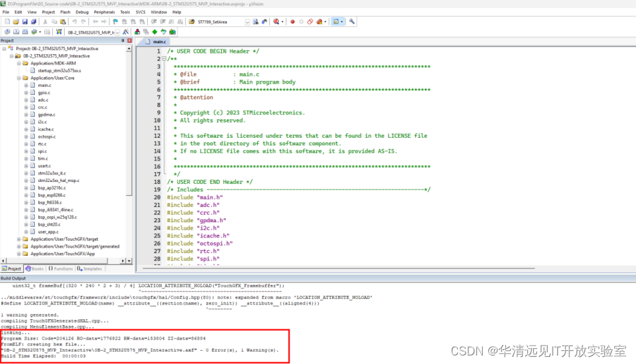Open the File menu

[x=6, y=12]
